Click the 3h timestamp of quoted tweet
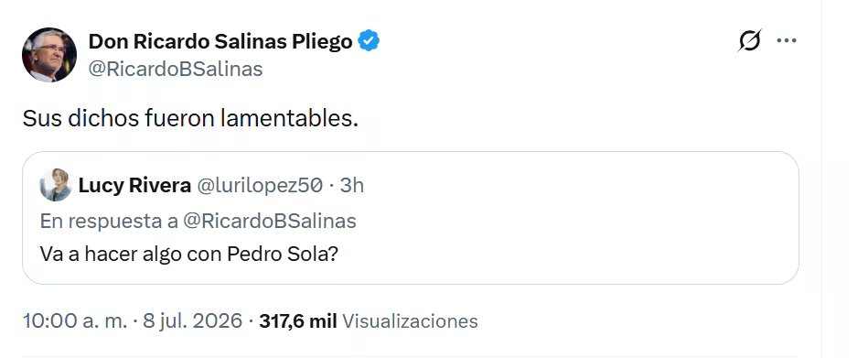This screenshot has height=358, width=868. [351, 186]
